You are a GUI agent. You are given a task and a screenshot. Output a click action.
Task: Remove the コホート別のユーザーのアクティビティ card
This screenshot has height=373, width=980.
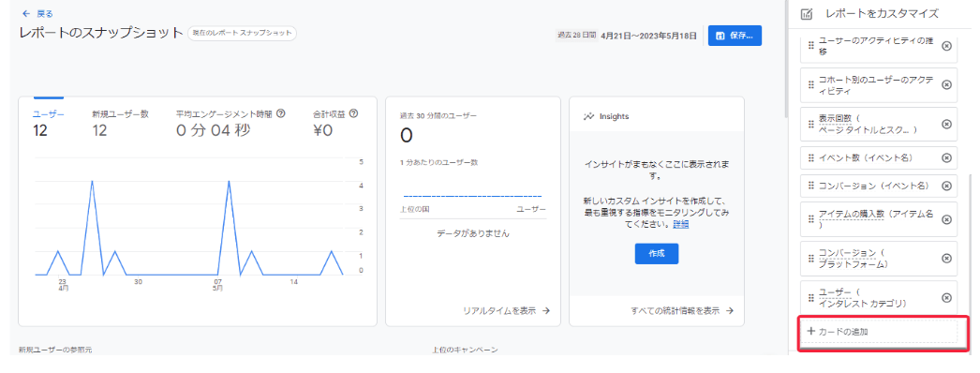pyautogui.click(x=946, y=85)
